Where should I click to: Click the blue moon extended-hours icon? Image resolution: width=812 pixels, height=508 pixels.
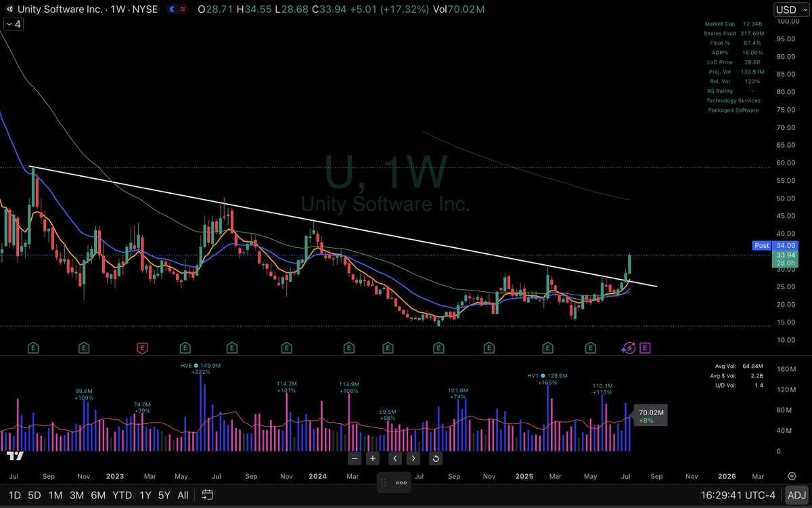click(171, 9)
